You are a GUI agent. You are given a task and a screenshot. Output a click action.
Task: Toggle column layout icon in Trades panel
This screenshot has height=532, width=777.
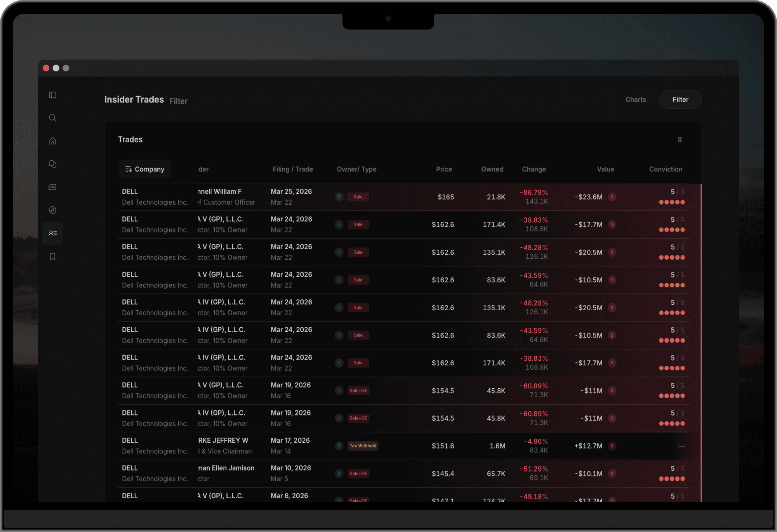click(680, 139)
